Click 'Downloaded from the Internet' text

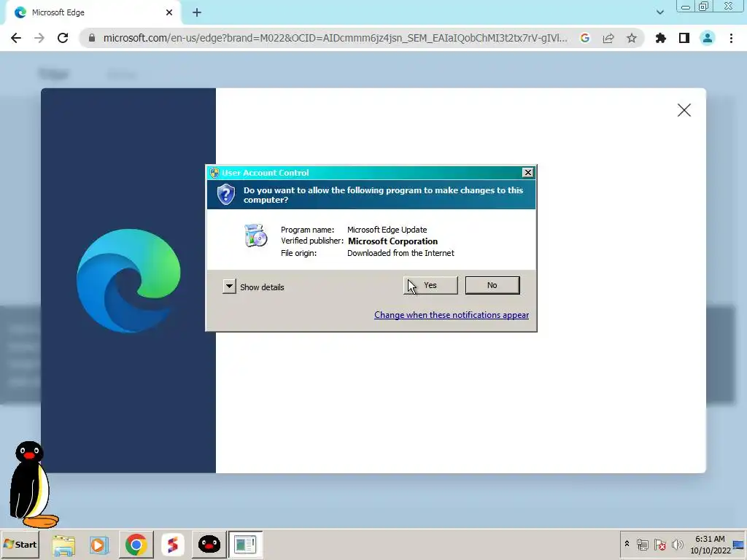point(400,253)
